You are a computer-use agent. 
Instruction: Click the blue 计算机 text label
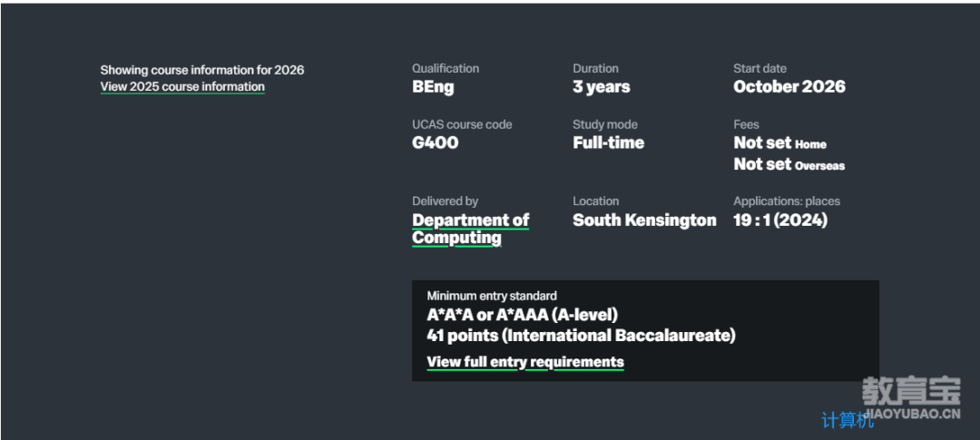tap(848, 420)
